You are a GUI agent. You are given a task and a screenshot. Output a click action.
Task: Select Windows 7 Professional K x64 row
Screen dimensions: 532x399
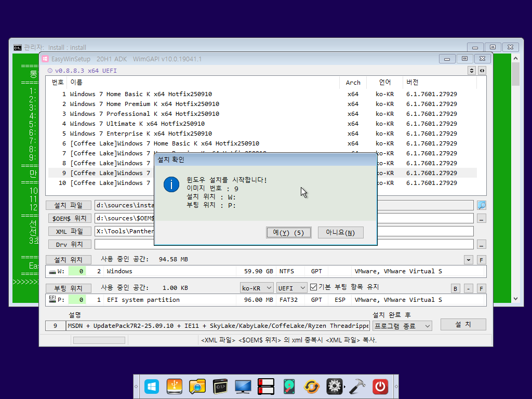click(x=262, y=114)
